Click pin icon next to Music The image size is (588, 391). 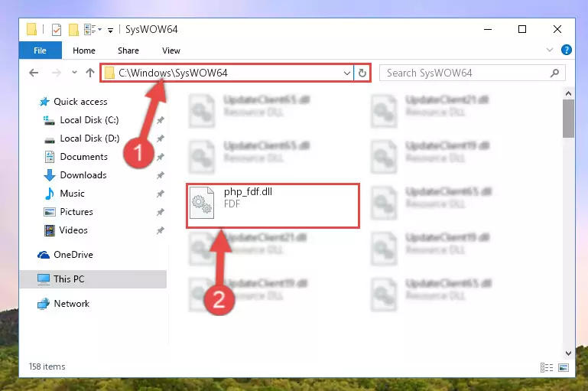(160, 194)
